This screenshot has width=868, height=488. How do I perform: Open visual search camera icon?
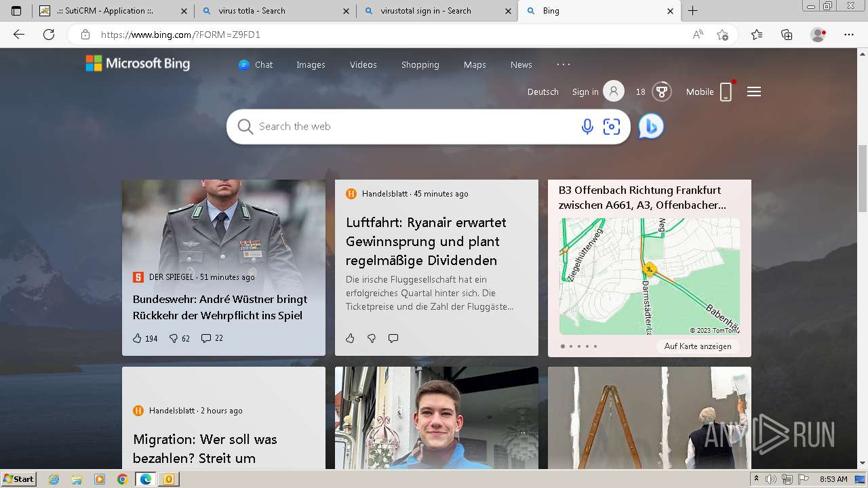pos(612,127)
